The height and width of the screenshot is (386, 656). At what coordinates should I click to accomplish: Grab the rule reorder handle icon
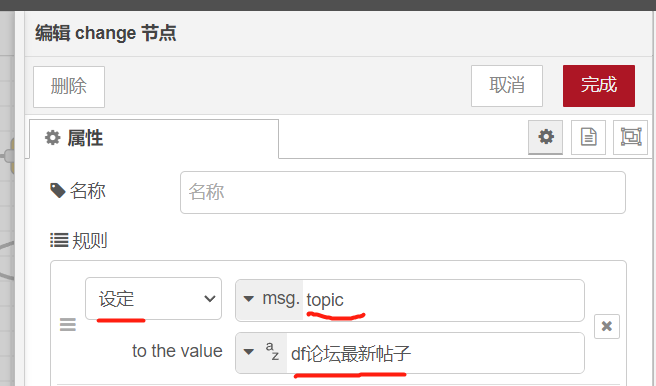pos(68,325)
